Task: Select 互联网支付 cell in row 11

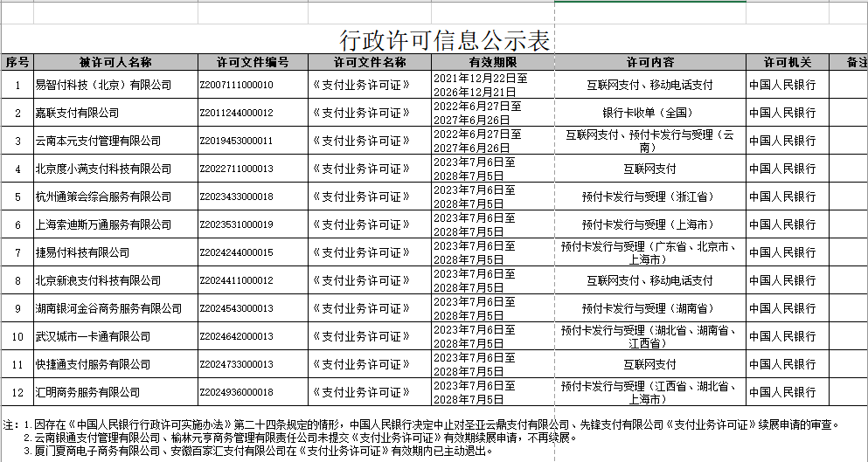Action: pyautogui.click(x=649, y=364)
